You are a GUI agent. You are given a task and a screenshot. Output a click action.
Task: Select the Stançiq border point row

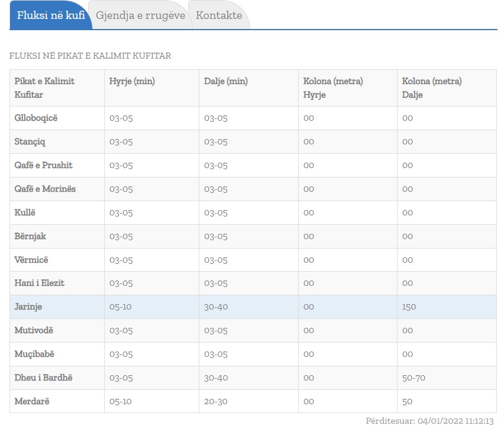(x=30, y=141)
